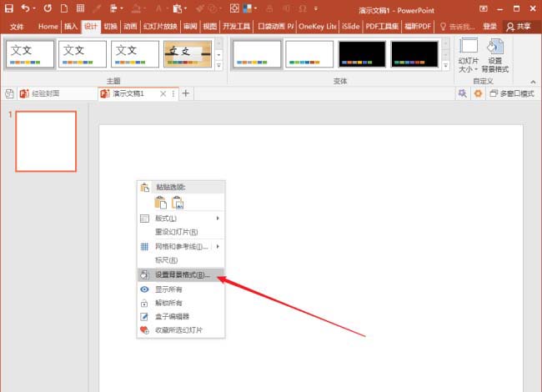This screenshot has width=542, height=392.
Task: Open the undo history dropdown arrow
Action: click(x=34, y=8)
